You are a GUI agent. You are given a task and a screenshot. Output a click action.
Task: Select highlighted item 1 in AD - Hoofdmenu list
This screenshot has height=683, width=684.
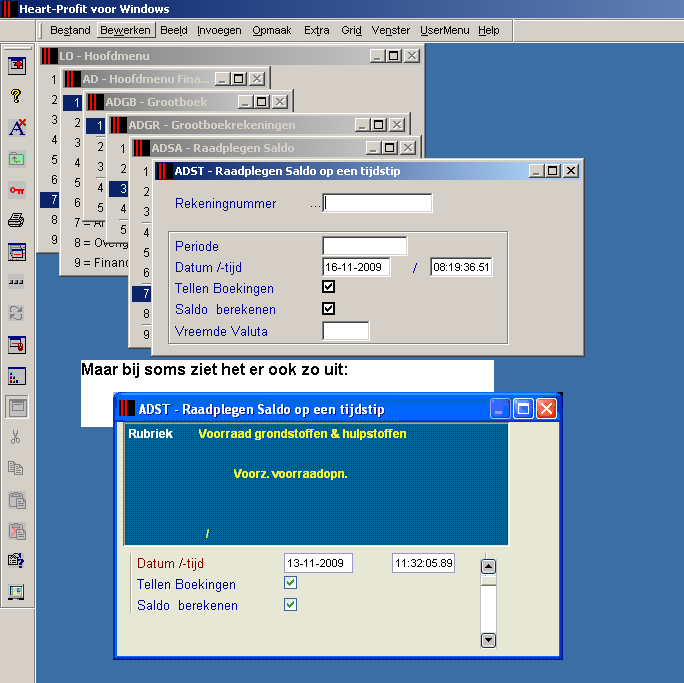(x=72, y=103)
